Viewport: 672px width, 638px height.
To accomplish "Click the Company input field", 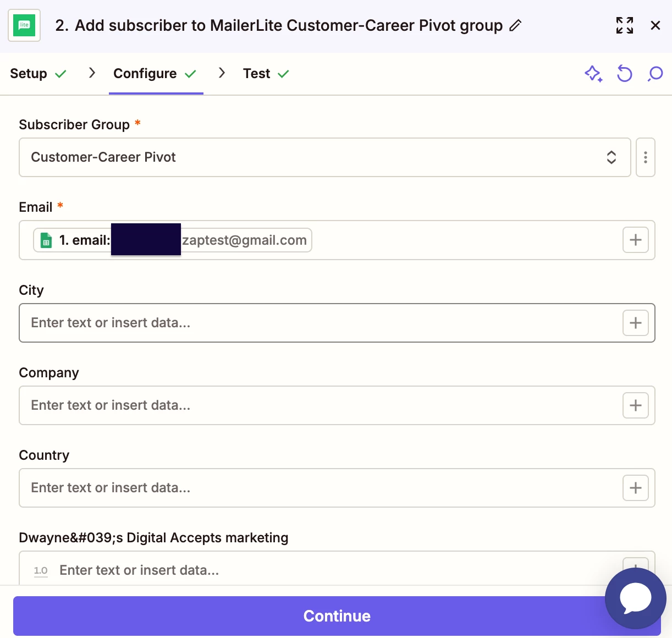I will [x=337, y=405].
